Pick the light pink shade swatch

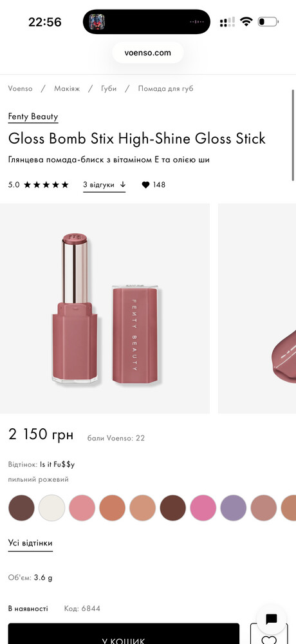tap(82, 508)
